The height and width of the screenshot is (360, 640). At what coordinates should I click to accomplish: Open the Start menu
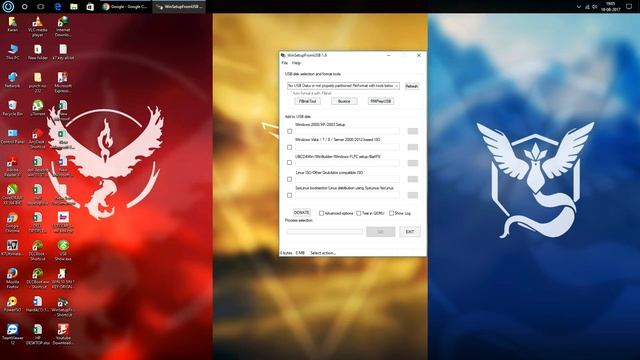8,7
